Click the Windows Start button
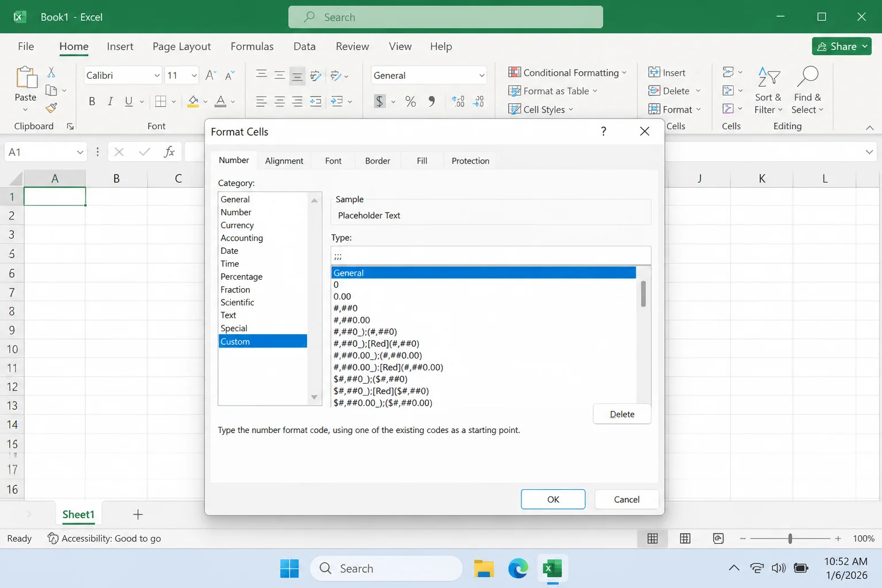 click(x=289, y=568)
